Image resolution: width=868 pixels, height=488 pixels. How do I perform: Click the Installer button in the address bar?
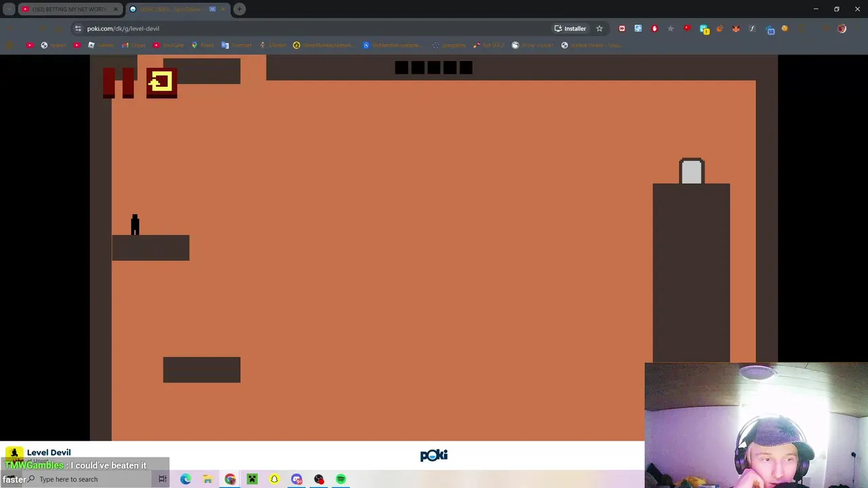pyautogui.click(x=570, y=28)
